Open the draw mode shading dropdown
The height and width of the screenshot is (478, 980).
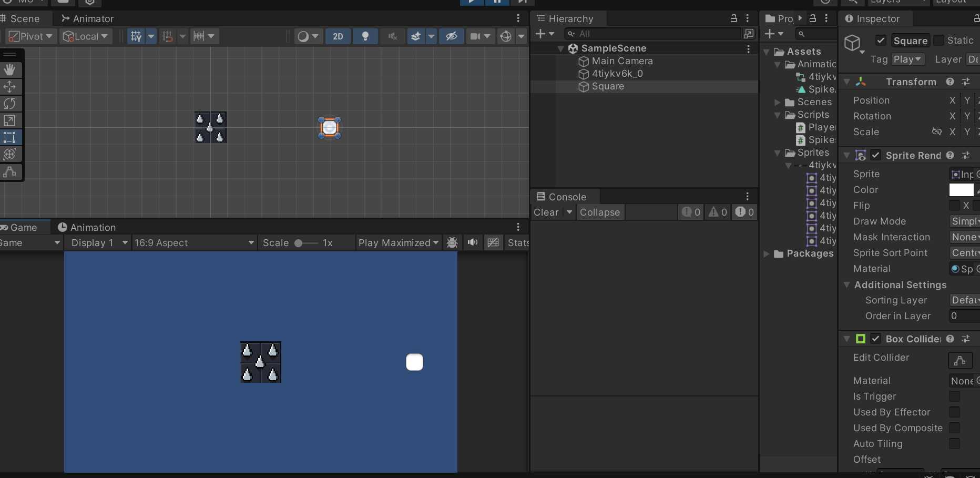308,36
